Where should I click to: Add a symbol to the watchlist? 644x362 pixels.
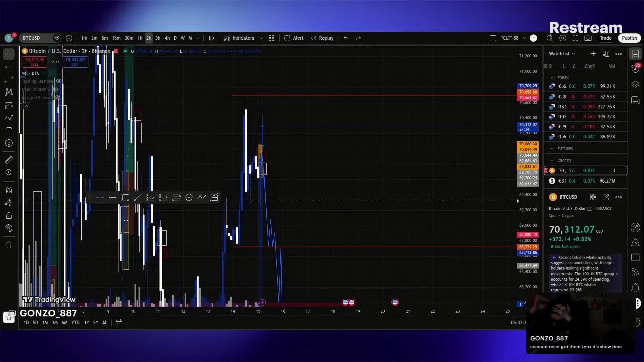pos(593,54)
